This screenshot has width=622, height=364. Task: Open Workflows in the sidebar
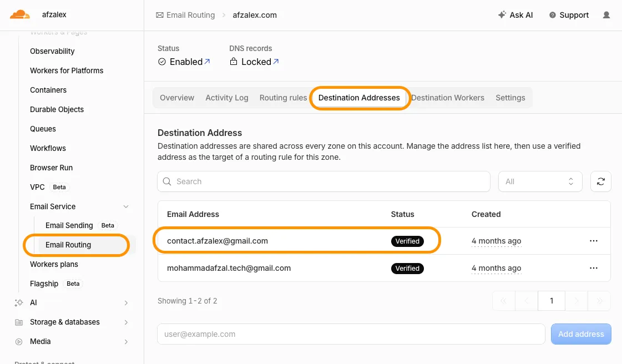(x=48, y=148)
